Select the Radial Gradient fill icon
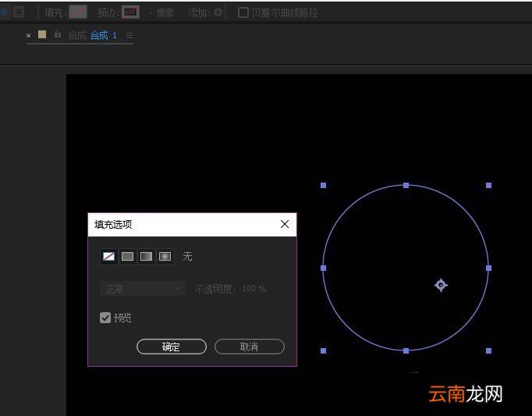Screen dimensions: 532x416 tap(165, 257)
